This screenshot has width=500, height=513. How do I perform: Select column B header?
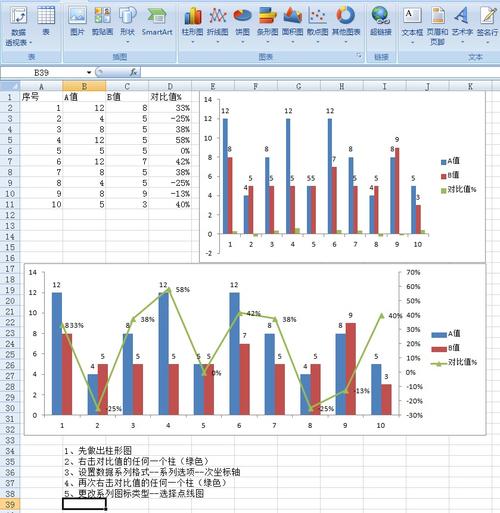coord(84,86)
